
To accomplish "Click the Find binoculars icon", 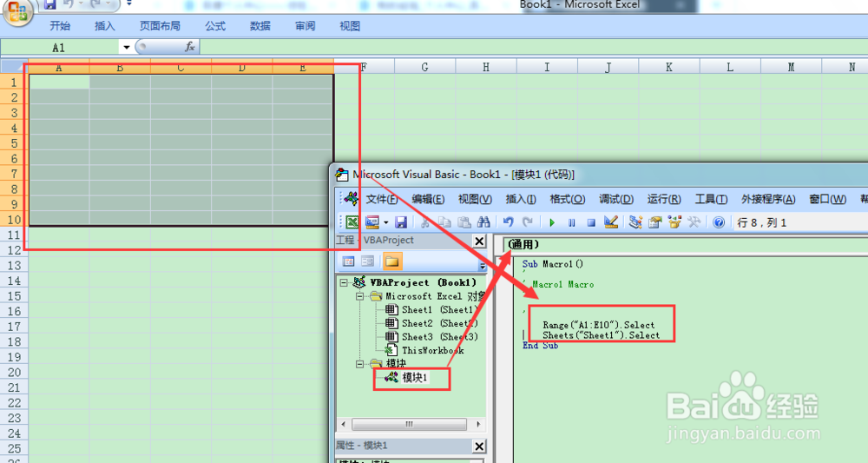I will pyautogui.click(x=483, y=222).
